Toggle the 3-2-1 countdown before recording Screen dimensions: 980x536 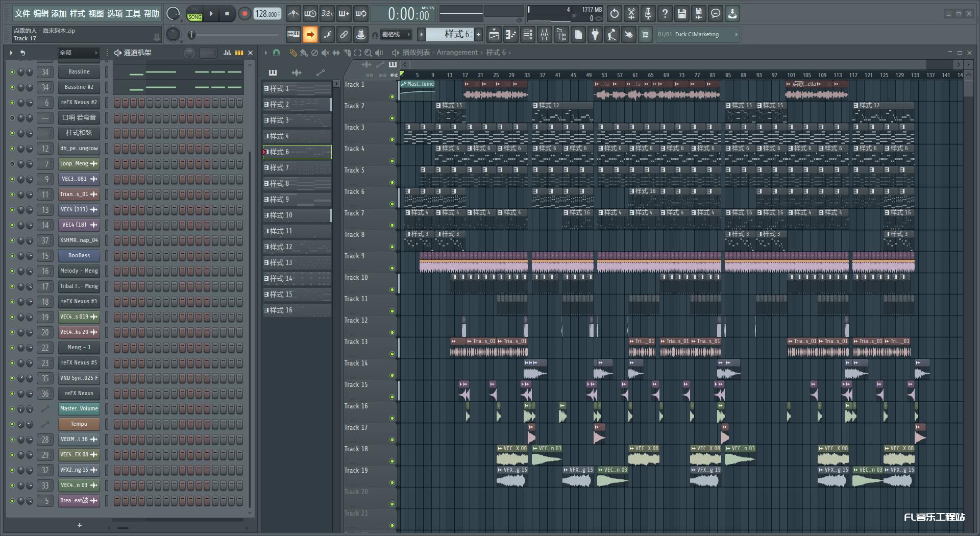(x=327, y=14)
